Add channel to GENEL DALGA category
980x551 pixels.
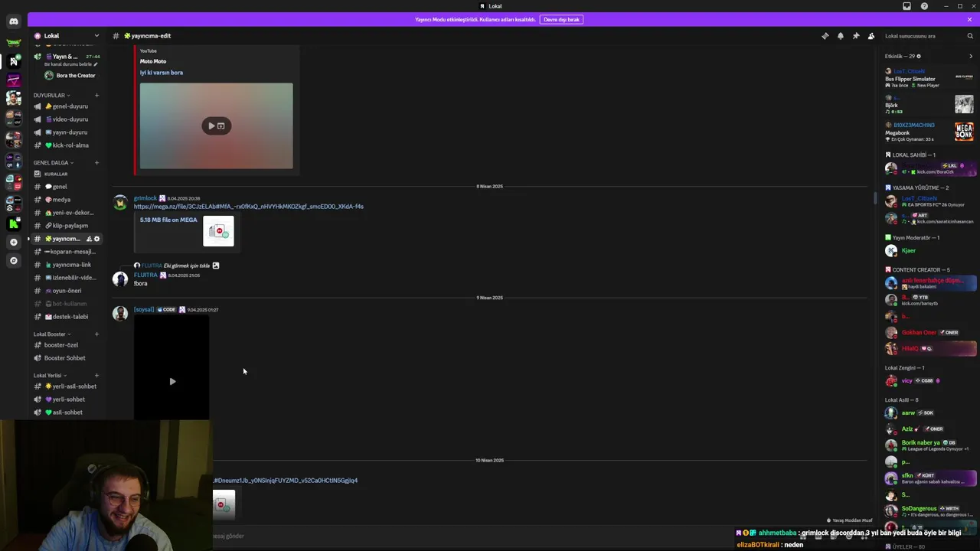point(96,163)
